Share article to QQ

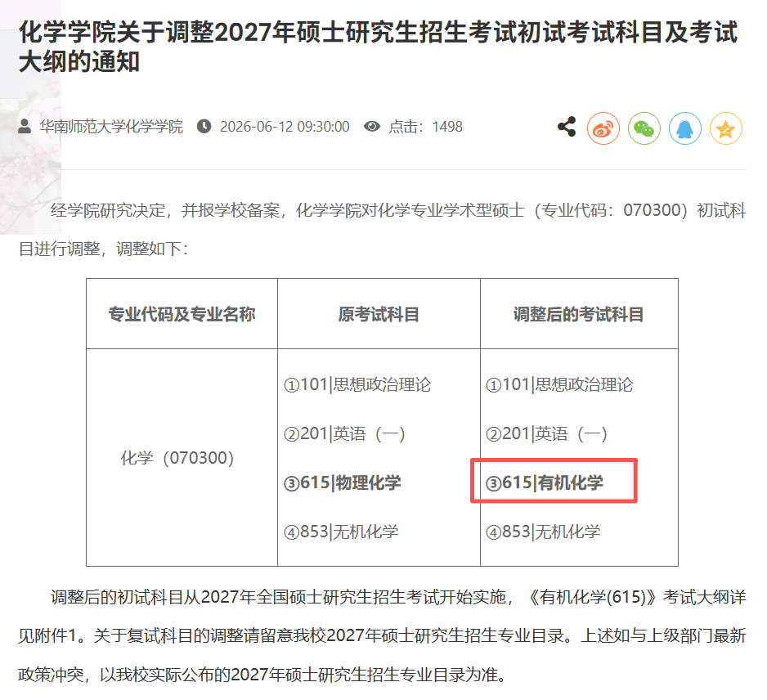click(x=685, y=128)
